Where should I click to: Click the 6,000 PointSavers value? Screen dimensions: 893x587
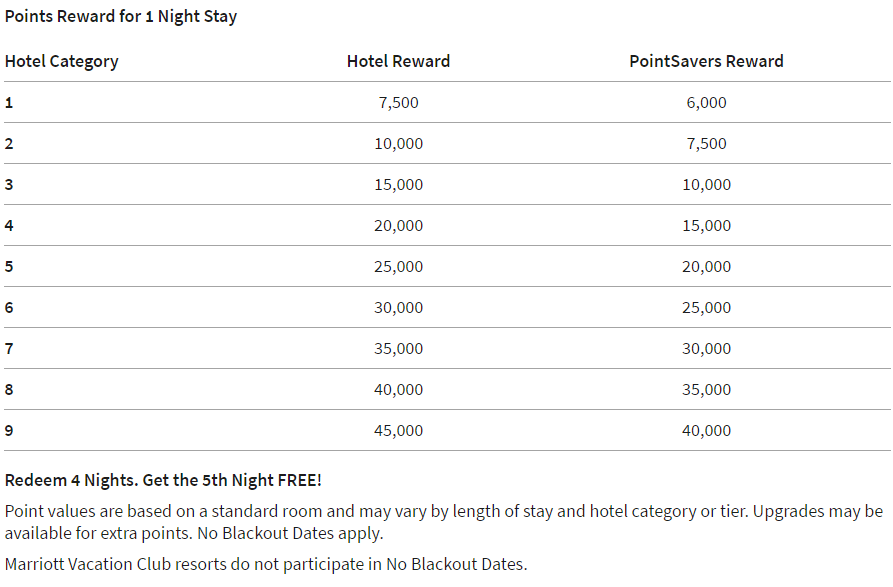[x=706, y=102]
